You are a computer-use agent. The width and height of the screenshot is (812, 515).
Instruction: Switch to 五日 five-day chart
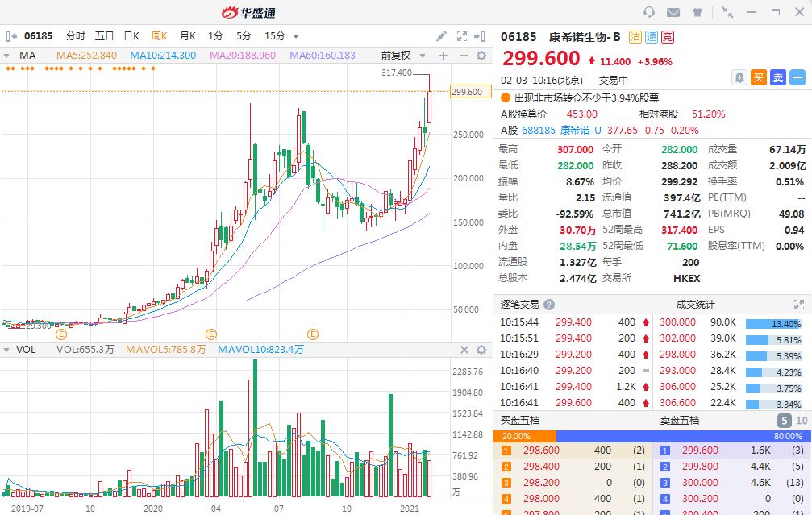click(104, 36)
